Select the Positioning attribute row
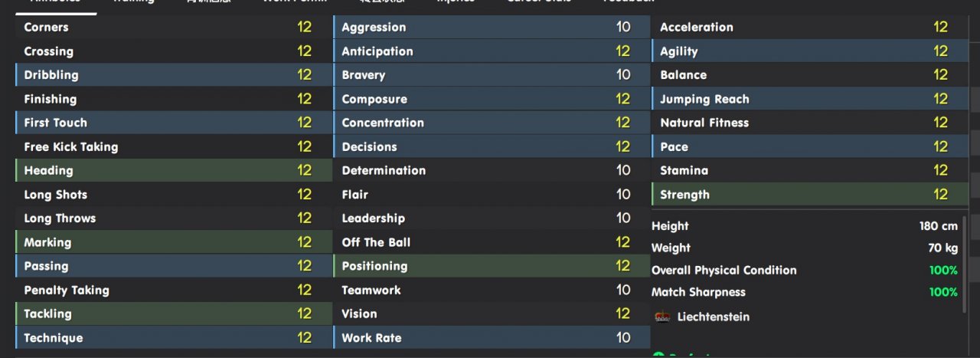 pyautogui.click(x=490, y=266)
